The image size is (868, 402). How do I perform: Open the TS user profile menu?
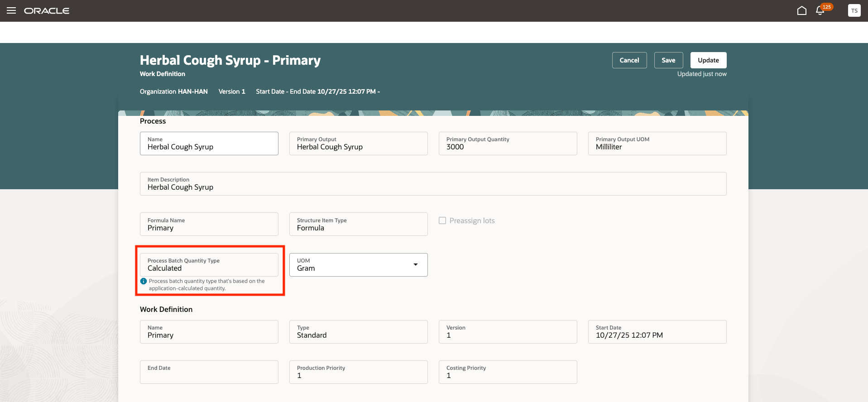tap(854, 10)
